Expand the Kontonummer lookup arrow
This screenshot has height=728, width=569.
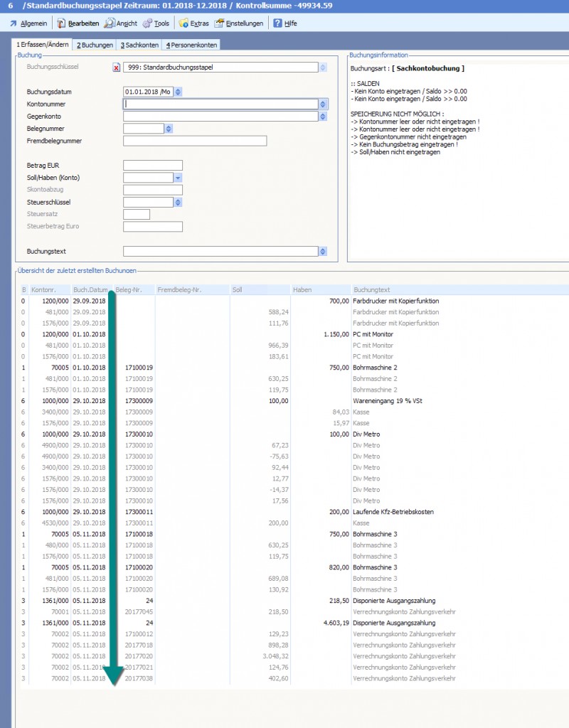[323, 105]
